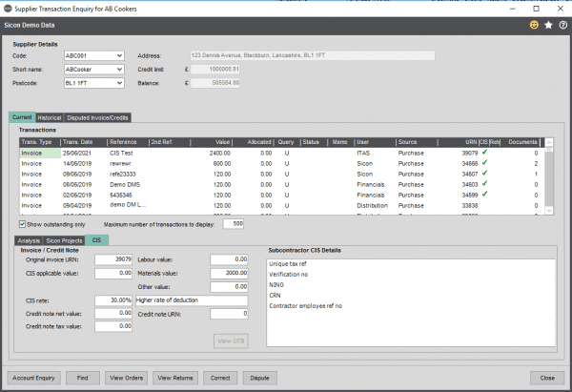The image size is (572, 392).
Task: Toggle Show outstanding only checkbox
Action: point(22,224)
